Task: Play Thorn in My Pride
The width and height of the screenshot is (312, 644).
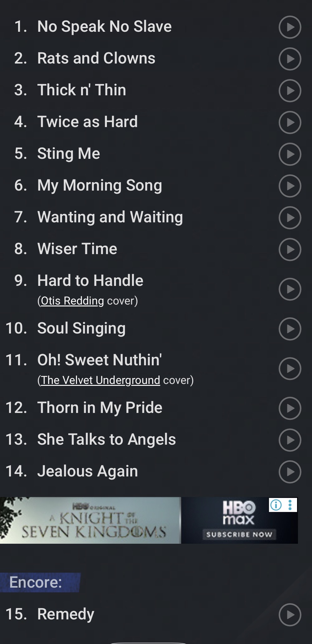Action: click(x=290, y=408)
